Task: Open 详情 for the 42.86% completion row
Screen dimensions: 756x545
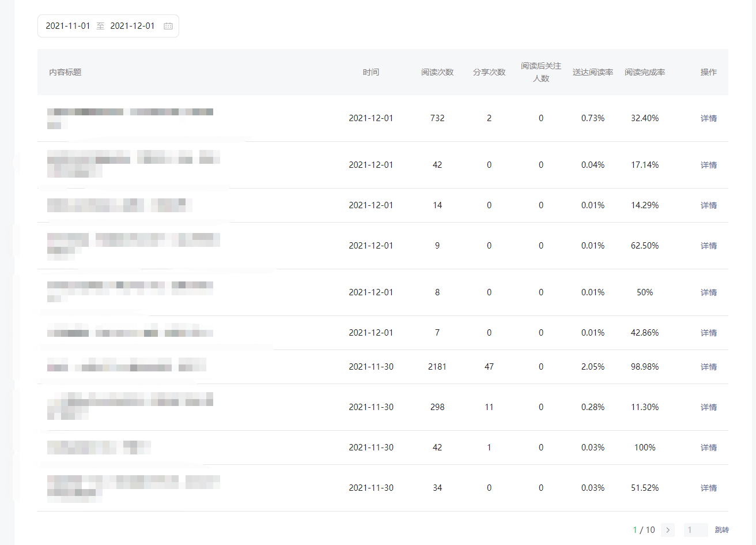Action: click(x=709, y=333)
